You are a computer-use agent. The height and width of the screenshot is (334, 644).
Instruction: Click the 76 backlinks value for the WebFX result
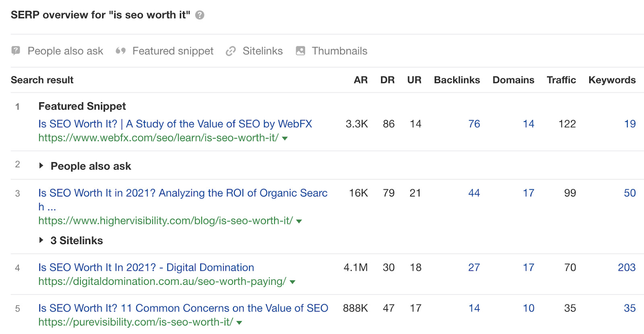coord(474,124)
